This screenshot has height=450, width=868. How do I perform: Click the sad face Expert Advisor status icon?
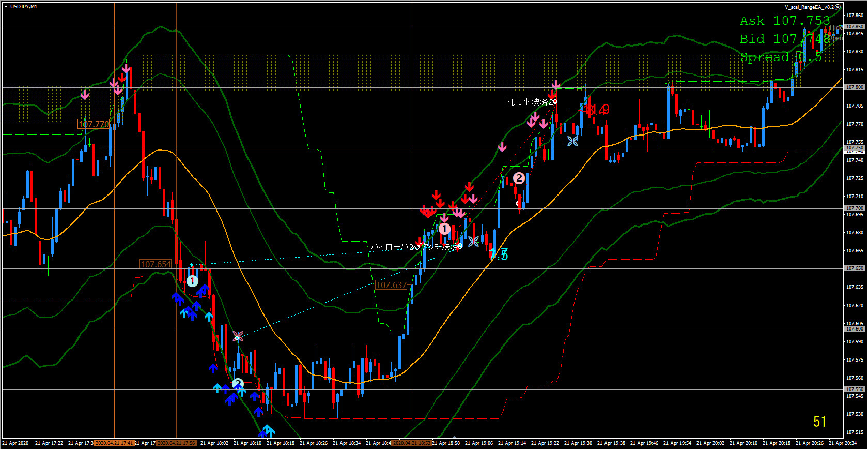click(x=838, y=7)
